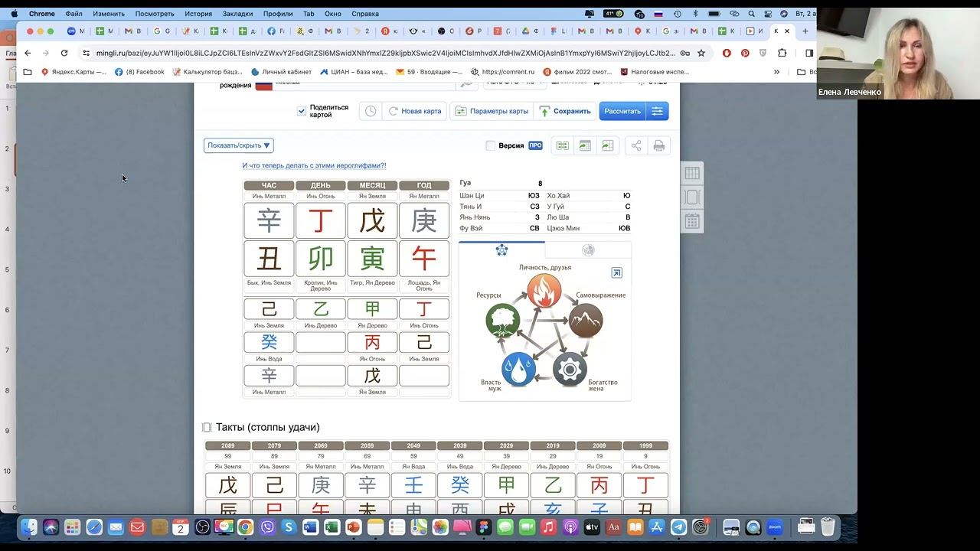This screenshot has width=980, height=551.
Task: Select the month branch 寅 Tiger tile
Action: coord(372,259)
